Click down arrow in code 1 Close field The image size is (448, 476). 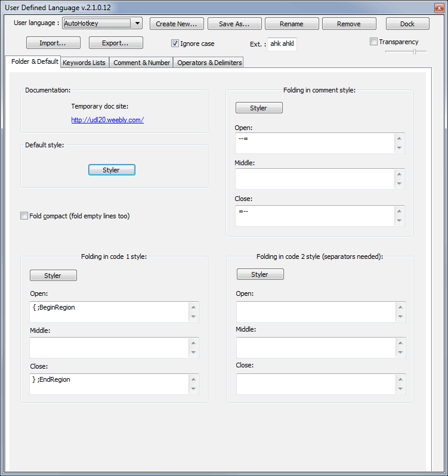click(x=193, y=389)
